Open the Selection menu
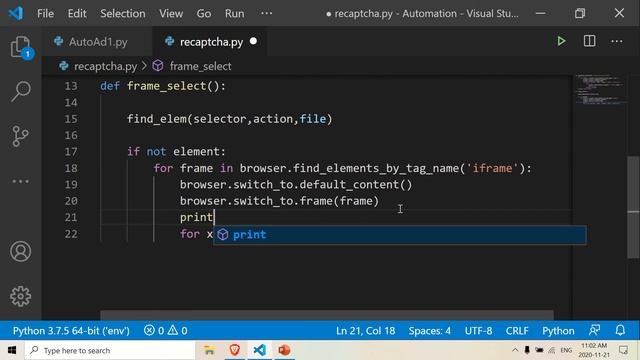 122,13
